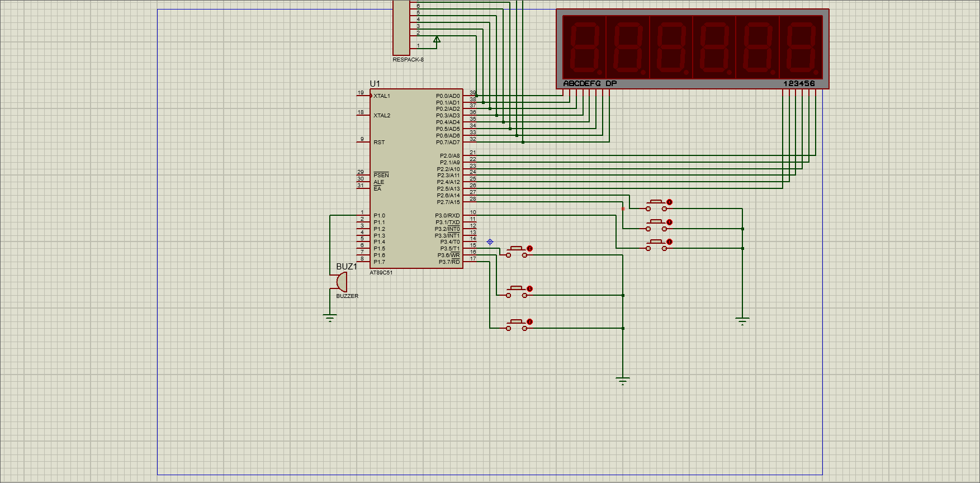Click the P3.7/RD pin label

coord(449,262)
